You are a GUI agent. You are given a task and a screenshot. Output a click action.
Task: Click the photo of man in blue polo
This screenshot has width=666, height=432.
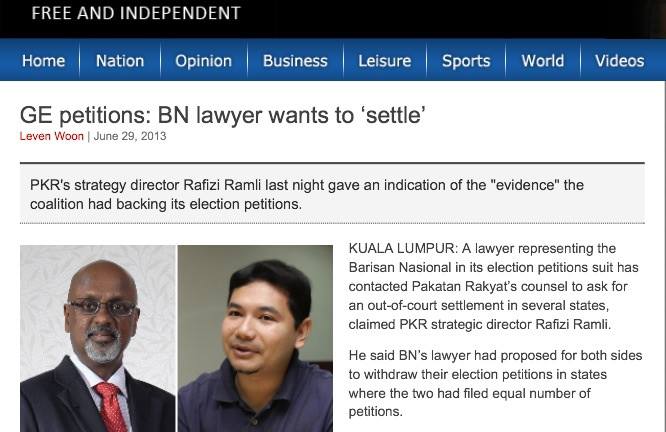255,339
